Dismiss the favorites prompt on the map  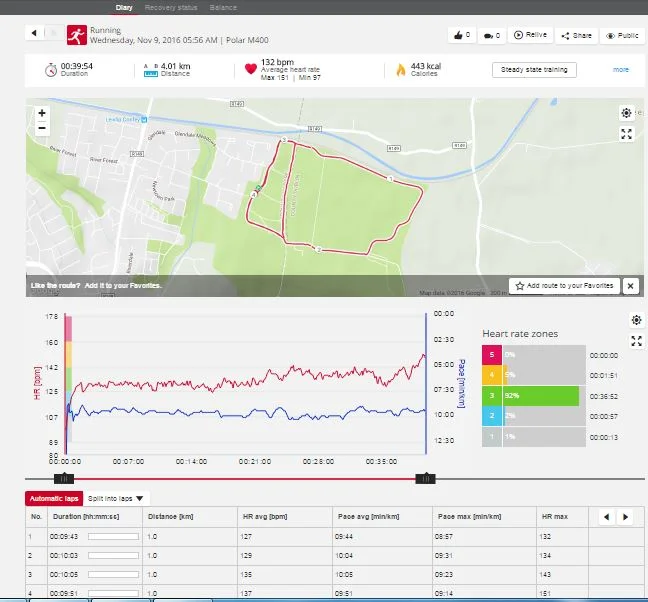[x=630, y=286]
